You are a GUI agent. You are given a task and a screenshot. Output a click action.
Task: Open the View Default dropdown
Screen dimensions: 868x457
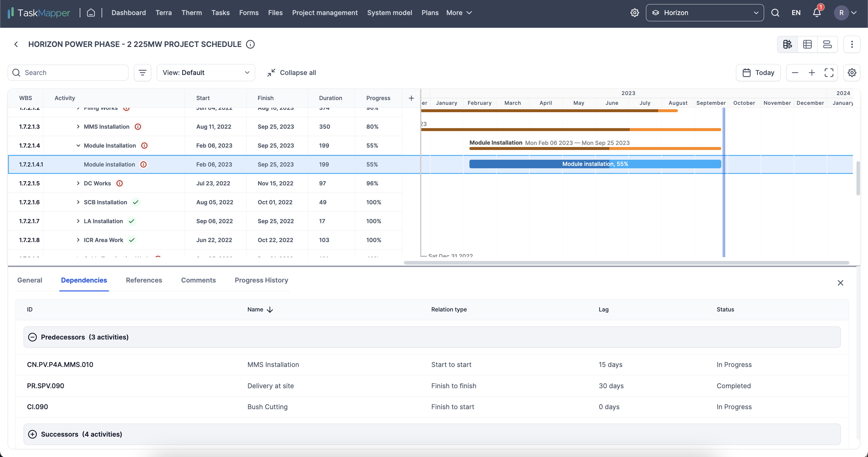(205, 72)
